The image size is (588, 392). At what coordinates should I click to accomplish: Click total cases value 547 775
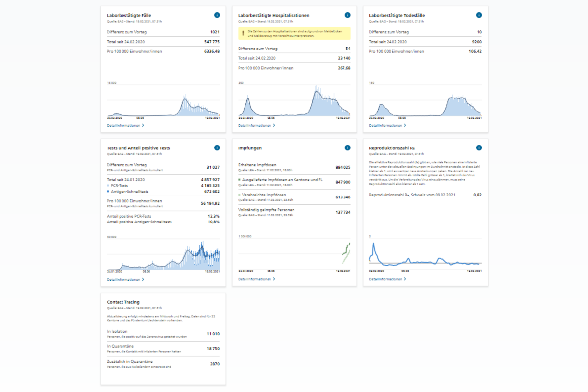[212, 42]
